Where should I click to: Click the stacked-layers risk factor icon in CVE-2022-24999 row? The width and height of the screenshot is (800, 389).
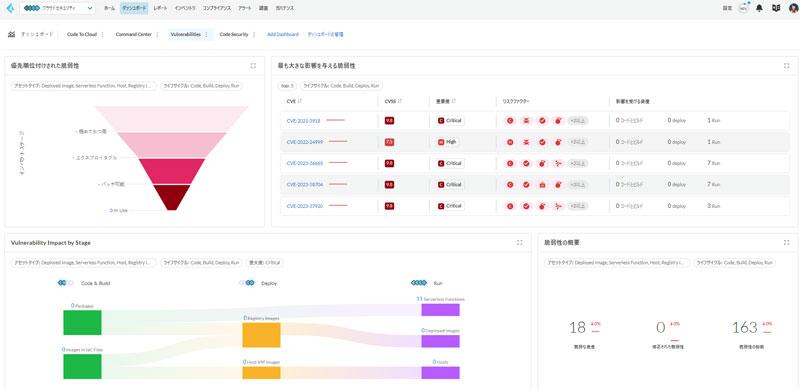coord(526,142)
